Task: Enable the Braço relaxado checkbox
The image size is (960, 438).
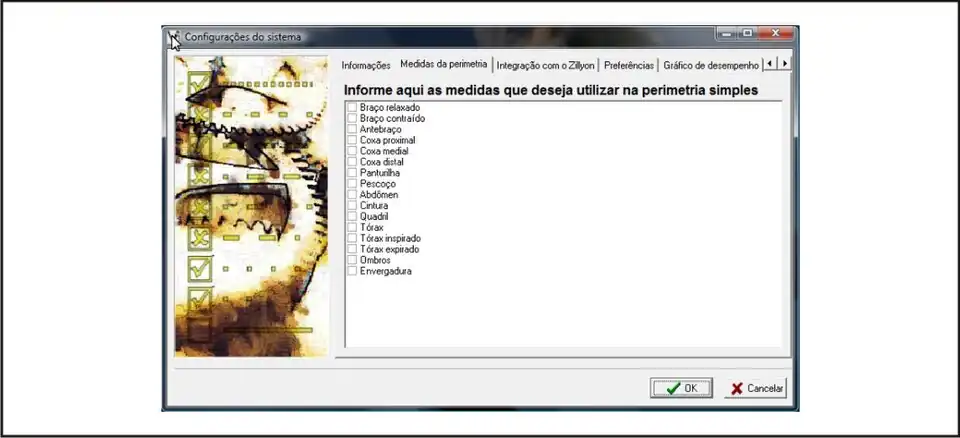Action: pyautogui.click(x=352, y=108)
